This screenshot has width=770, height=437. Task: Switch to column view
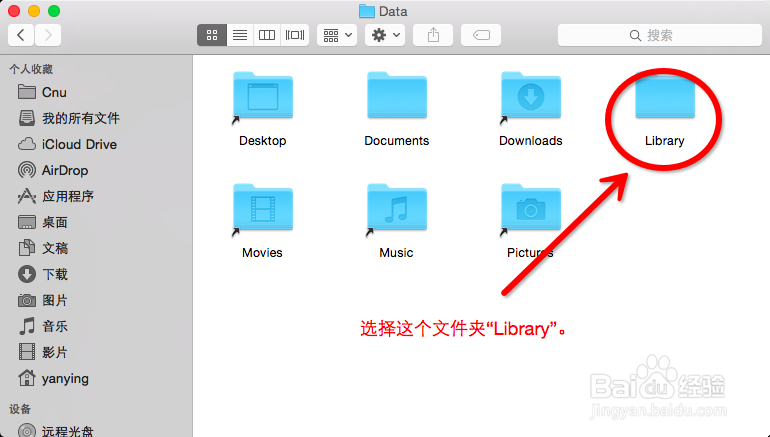click(x=267, y=35)
